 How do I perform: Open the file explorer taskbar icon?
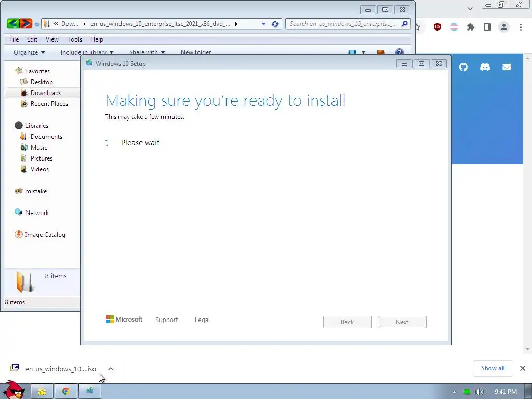coord(42,392)
